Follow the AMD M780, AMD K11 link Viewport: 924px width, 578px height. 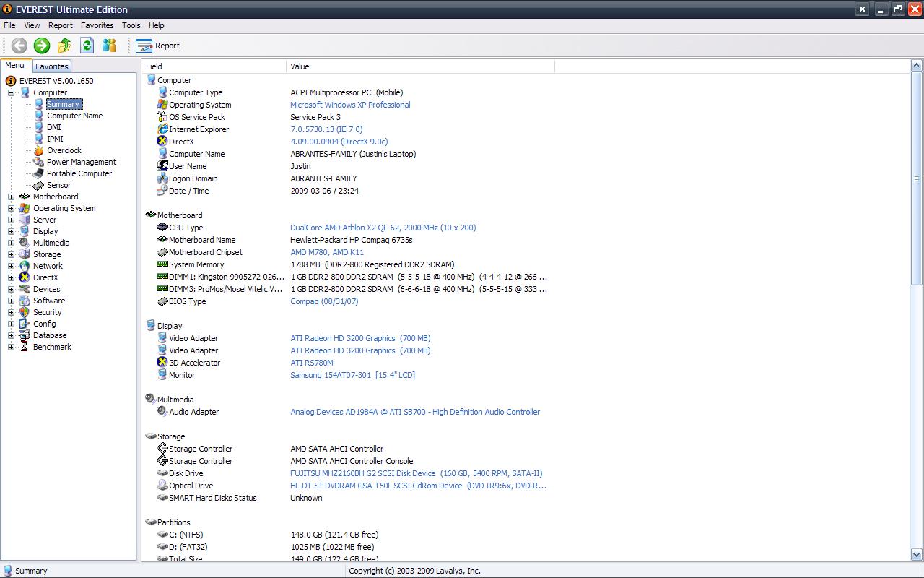(x=327, y=252)
